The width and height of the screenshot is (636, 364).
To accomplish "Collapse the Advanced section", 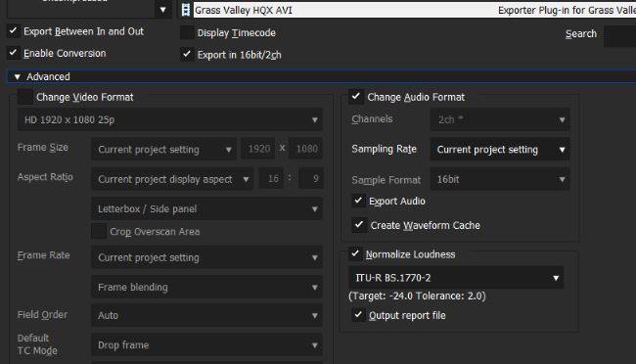I will pyautogui.click(x=17, y=76).
